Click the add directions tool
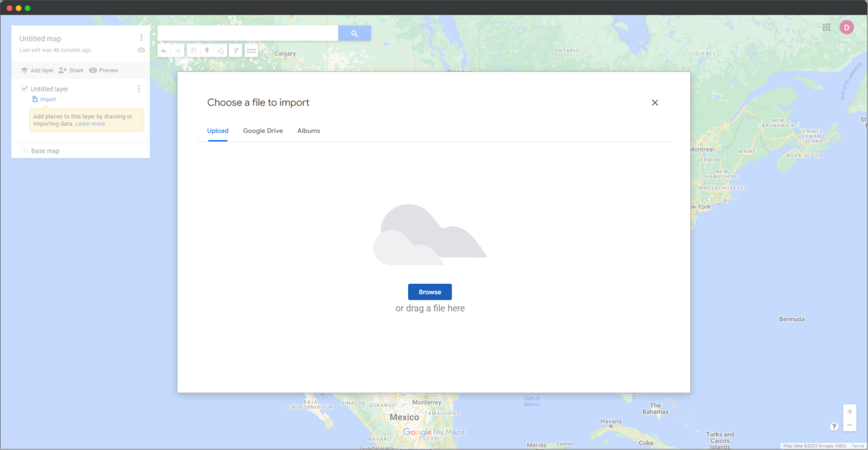The width and height of the screenshot is (868, 450). [x=236, y=51]
